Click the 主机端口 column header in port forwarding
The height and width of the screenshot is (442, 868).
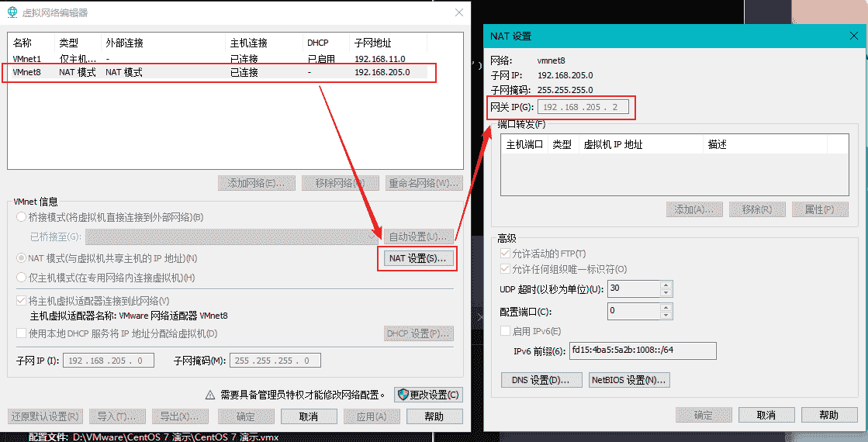pos(524,144)
